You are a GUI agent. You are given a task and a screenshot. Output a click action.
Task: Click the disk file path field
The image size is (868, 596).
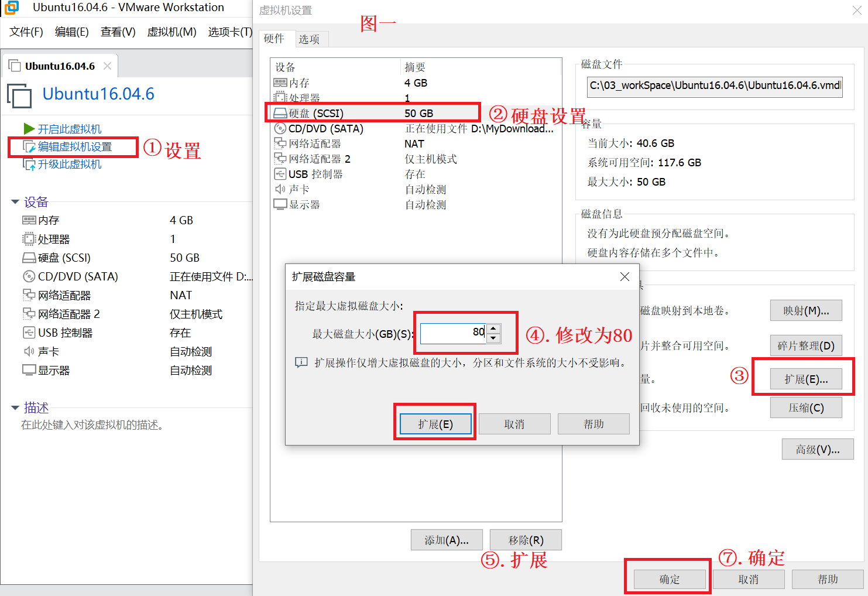point(715,86)
